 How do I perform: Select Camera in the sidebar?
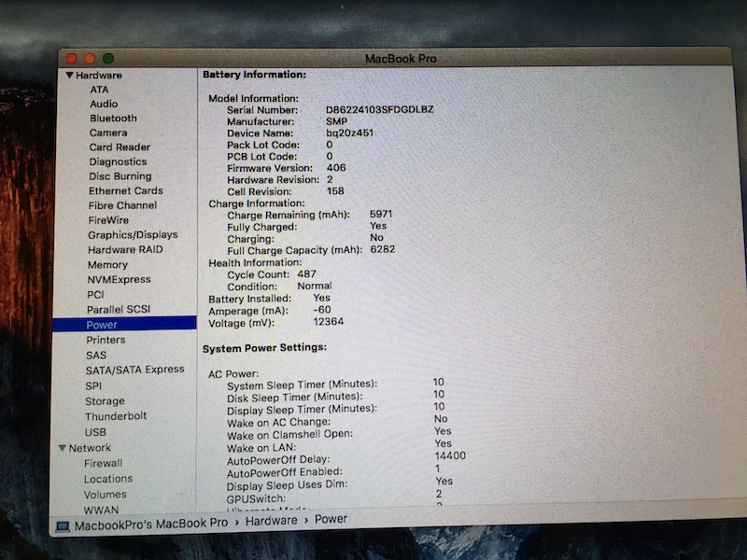coord(108,133)
